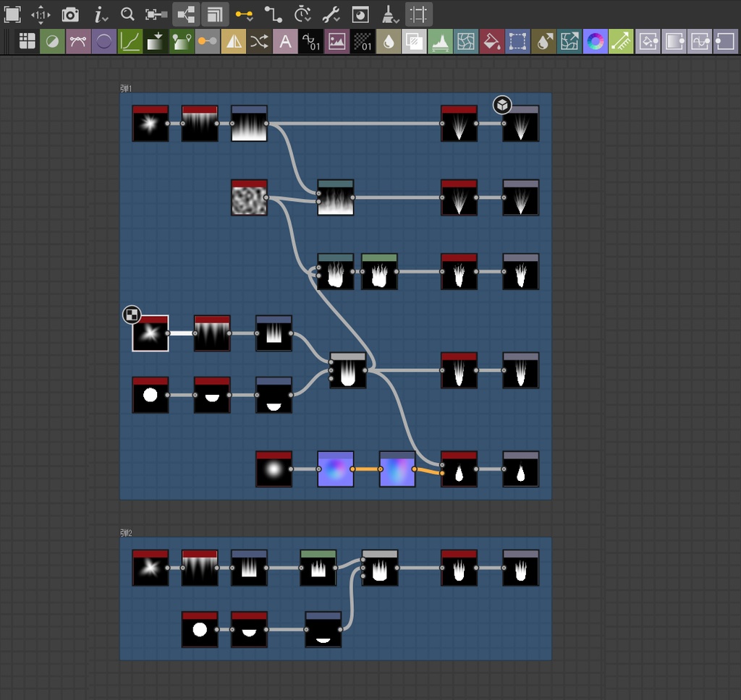Toggle the 3D view cube badge on the output node
741x700 pixels.
(x=501, y=106)
